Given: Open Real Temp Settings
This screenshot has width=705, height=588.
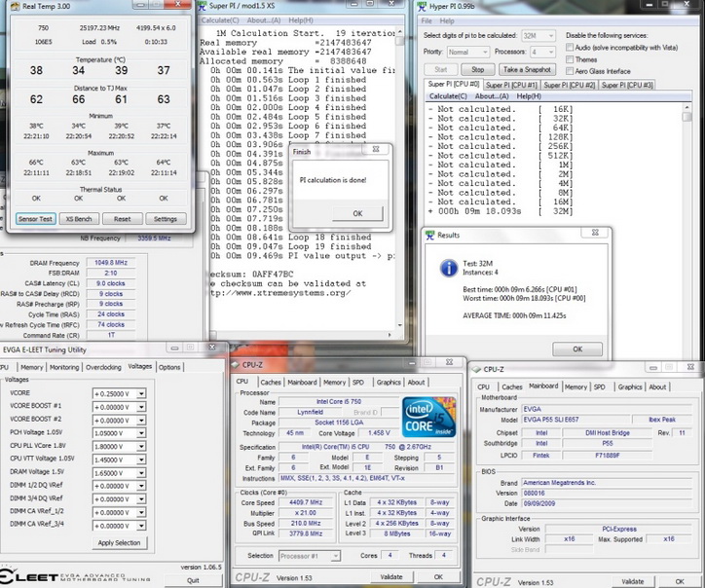Looking at the screenshot, I should pos(166,219).
